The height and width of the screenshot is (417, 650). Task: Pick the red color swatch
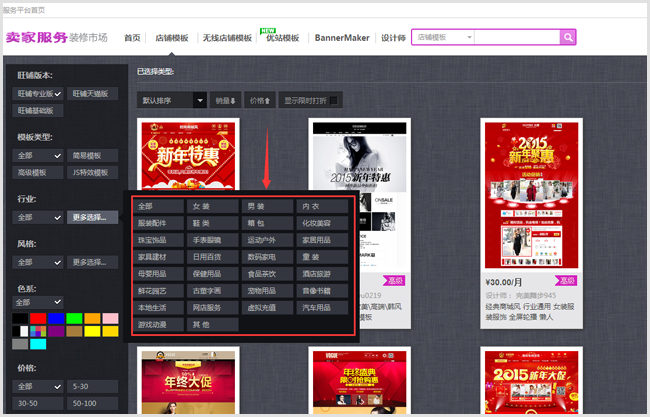(x=38, y=318)
